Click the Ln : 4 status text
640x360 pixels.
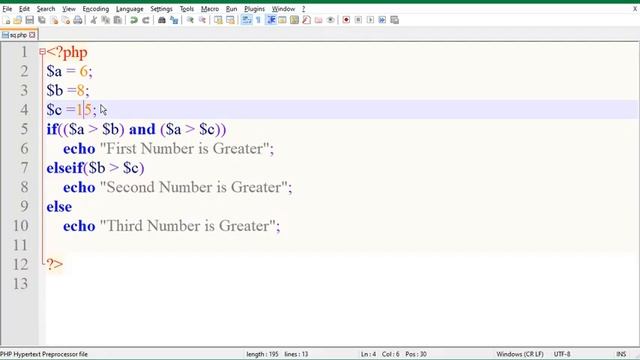(368, 354)
